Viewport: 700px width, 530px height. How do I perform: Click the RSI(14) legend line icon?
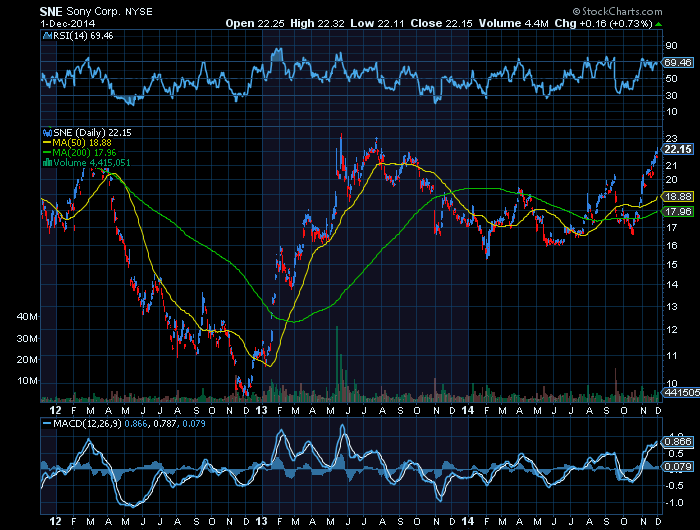47,36
